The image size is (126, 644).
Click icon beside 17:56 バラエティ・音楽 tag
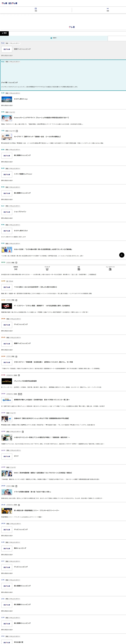coord(19,375)
